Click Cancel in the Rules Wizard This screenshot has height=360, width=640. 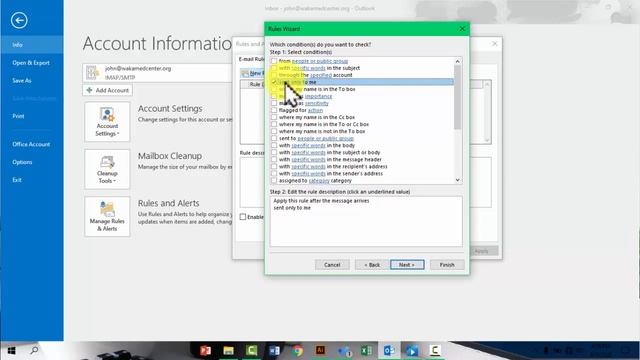click(x=332, y=265)
